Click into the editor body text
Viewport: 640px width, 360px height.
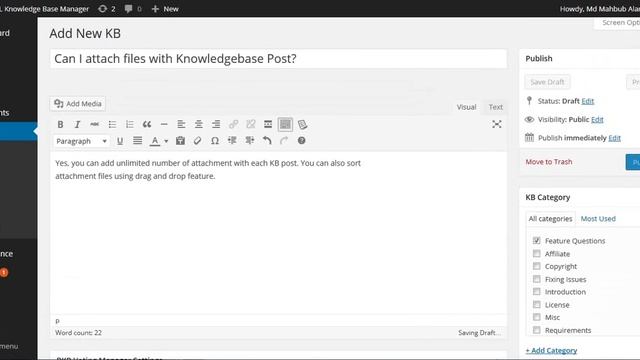pos(208,169)
